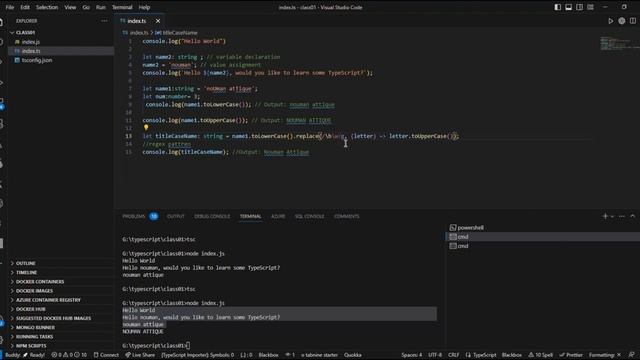Click tabnine starter status item
This screenshot has width=640, height=360.
coord(320,355)
